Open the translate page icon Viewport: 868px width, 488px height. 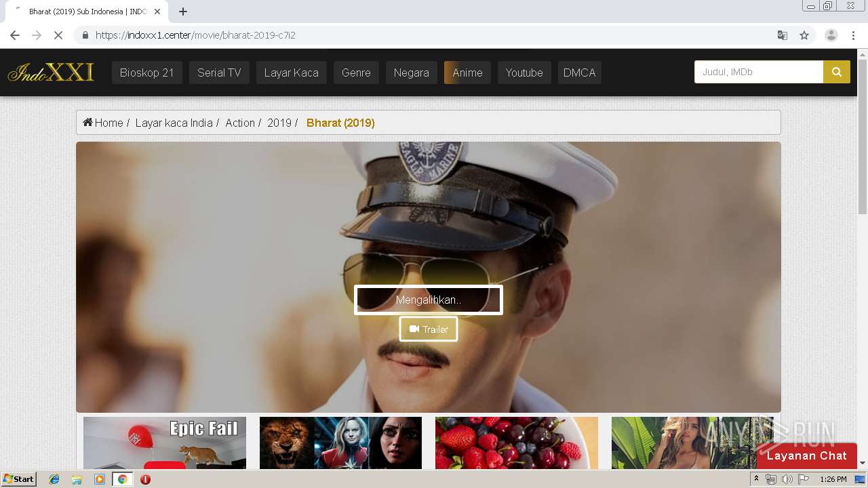coord(783,35)
